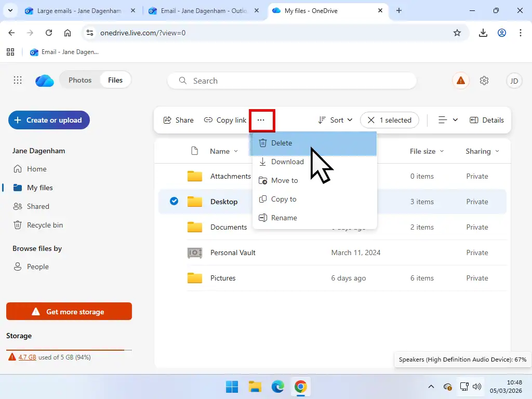The image size is (532, 399).
Task: Click inside the Search field
Action: (291, 81)
